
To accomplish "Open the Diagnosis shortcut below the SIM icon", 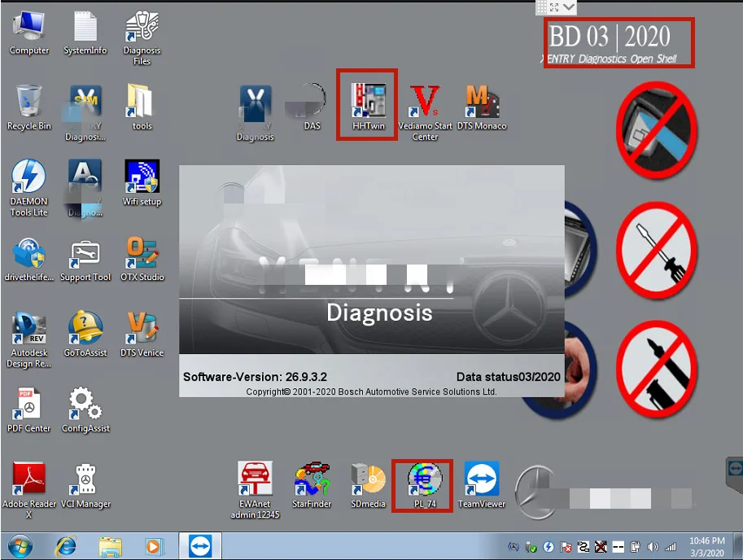I will pyautogui.click(x=85, y=189).
